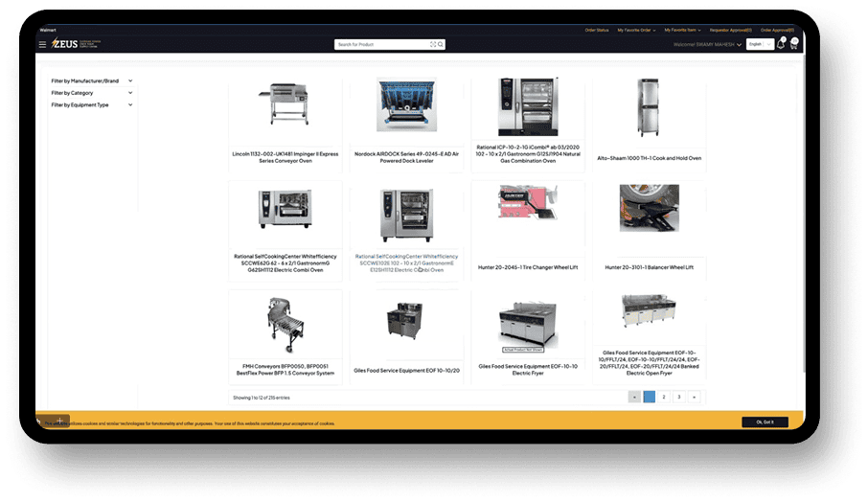The height and width of the screenshot is (502, 868).
Task: Go to previous page arrow in pagination
Action: pyautogui.click(x=634, y=397)
